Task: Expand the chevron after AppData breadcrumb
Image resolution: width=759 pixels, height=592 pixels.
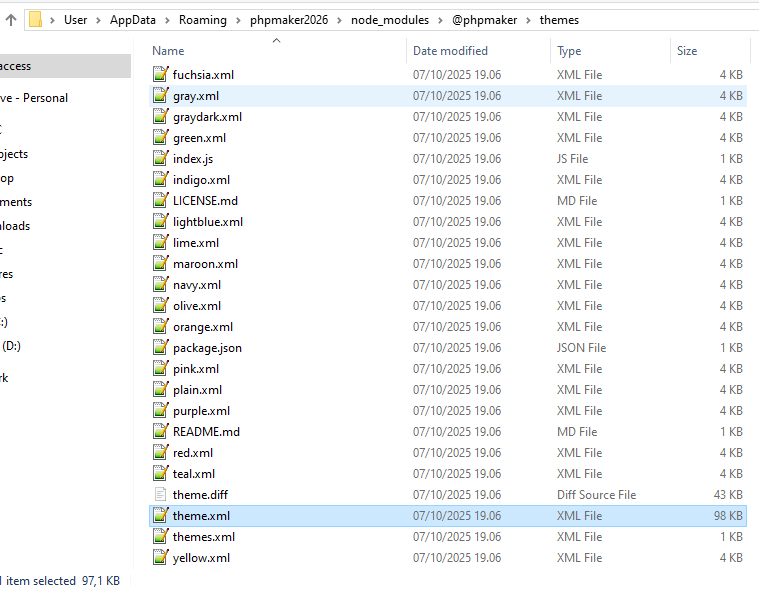Action: tap(168, 20)
